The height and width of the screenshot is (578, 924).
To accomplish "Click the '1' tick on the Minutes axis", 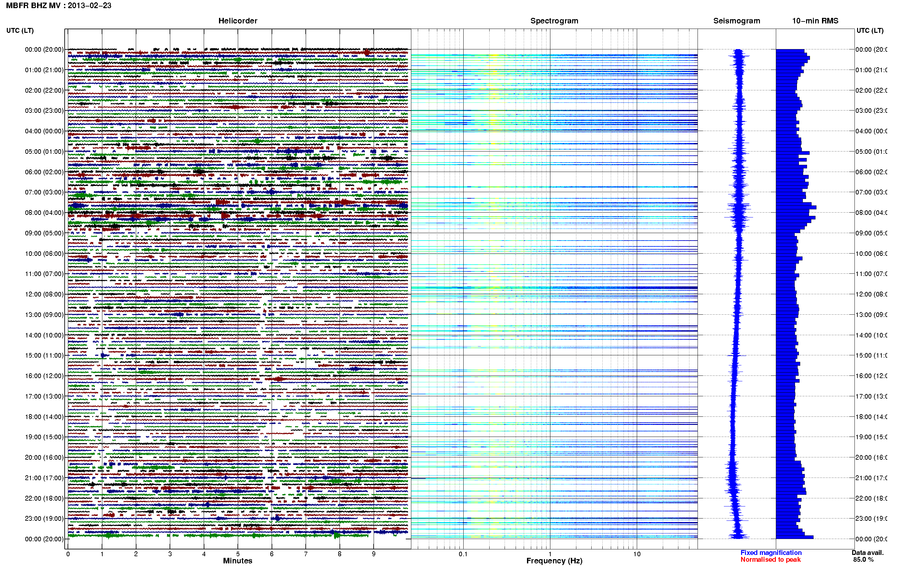I will coord(102,554).
